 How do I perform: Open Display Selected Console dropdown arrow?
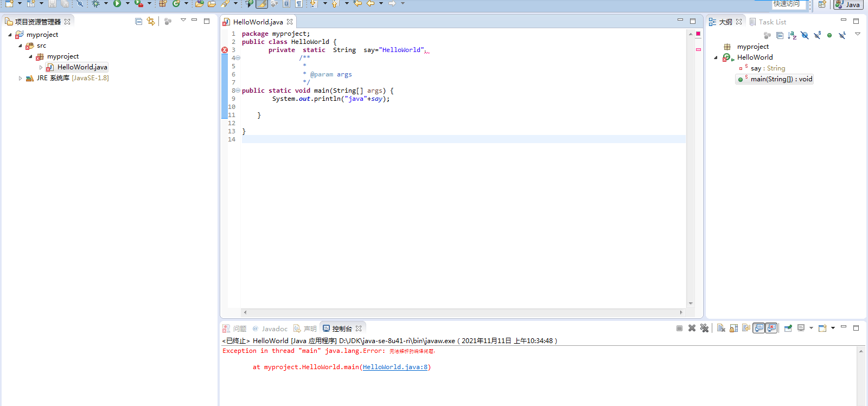coord(811,328)
